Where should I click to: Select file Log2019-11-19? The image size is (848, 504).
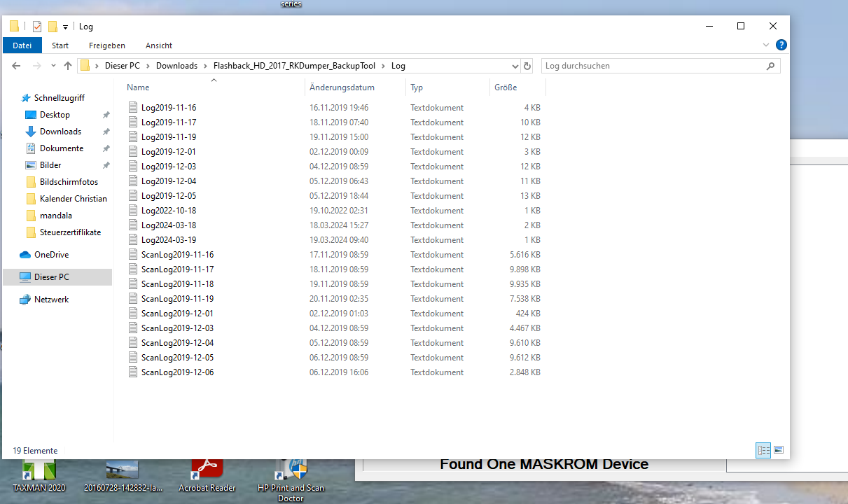169,137
